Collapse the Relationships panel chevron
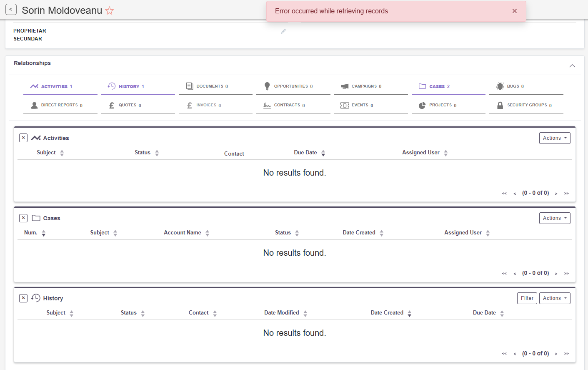Screen dimensions: 588x370 pyautogui.click(x=572, y=66)
